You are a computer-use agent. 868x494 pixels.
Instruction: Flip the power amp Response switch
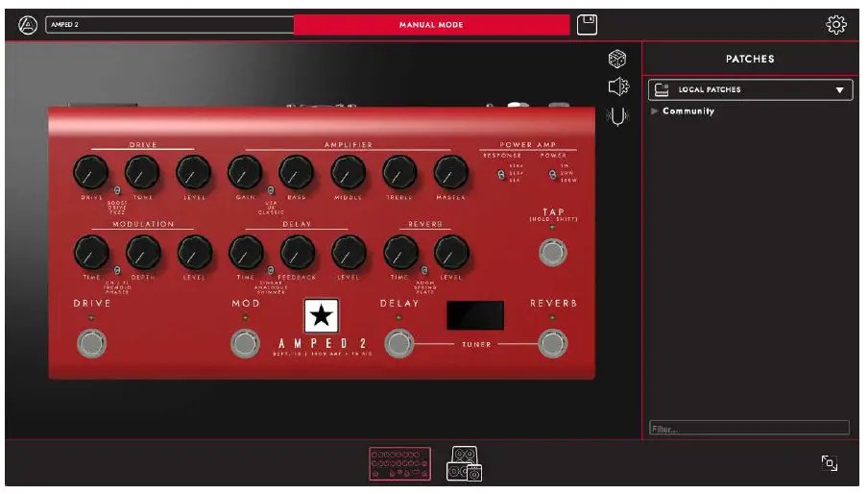pyautogui.click(x=501, y=175)
